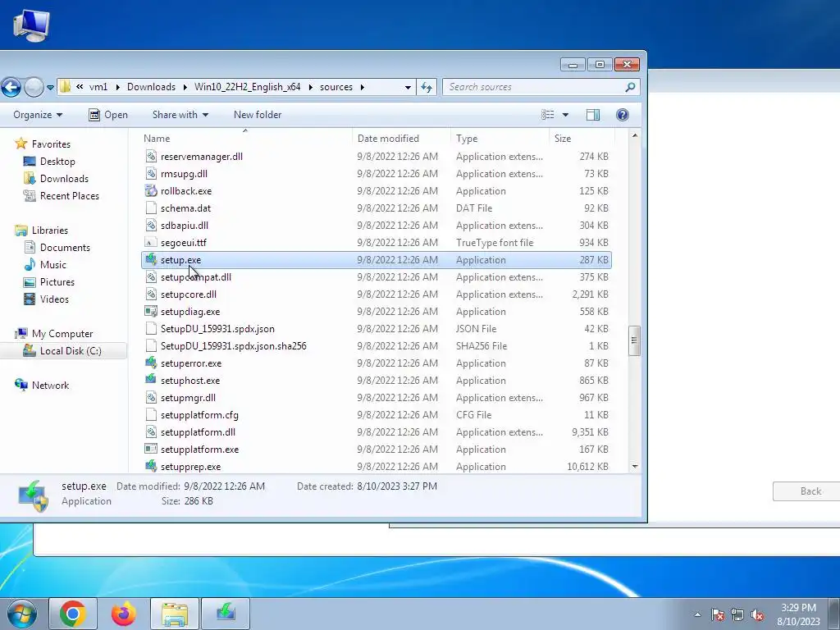Select the schema.dat file
840x630 pixels.
coord(185,208)
